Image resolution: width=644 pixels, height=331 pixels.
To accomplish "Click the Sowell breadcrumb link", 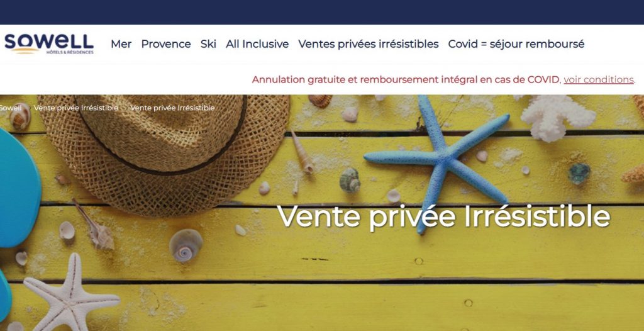I will click(10, 108).
